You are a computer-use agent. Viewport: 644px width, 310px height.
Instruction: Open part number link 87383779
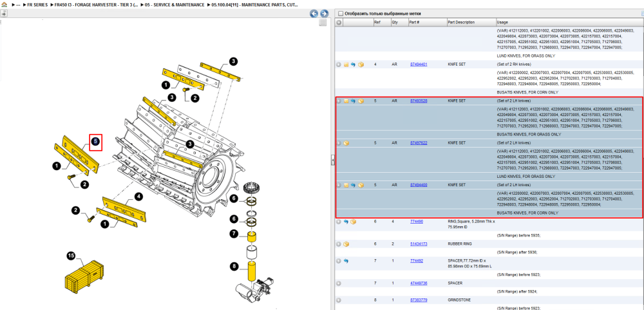click(x=419, y=300)
